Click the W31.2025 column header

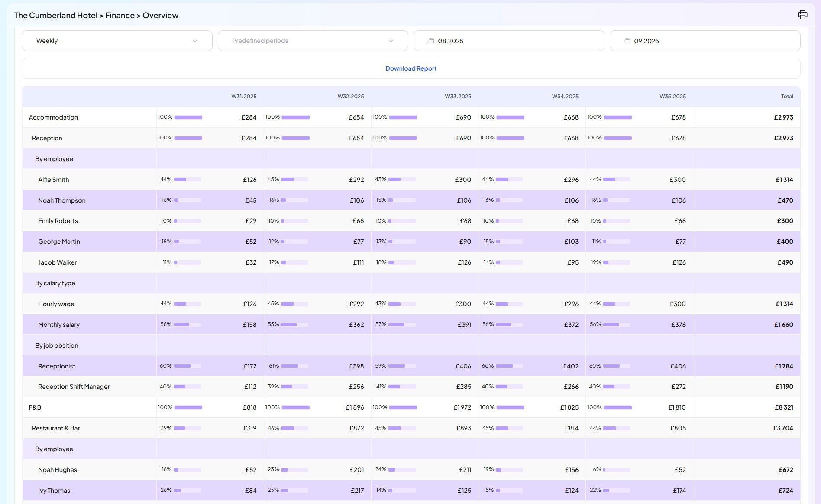(243, 97)
